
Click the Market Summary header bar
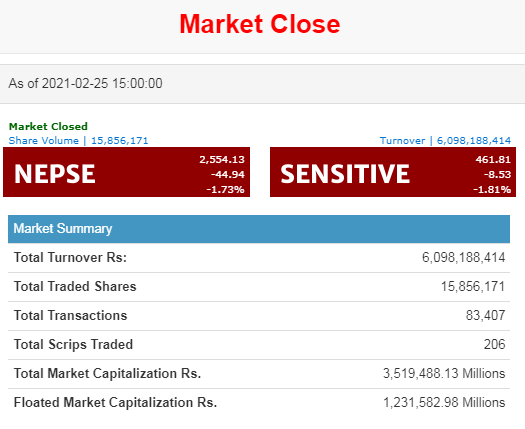pos(259,229)
